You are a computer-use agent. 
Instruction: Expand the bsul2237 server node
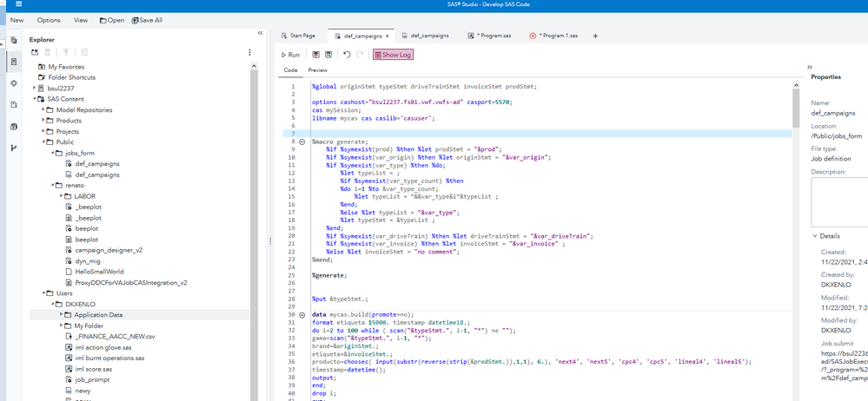(35, 89)
